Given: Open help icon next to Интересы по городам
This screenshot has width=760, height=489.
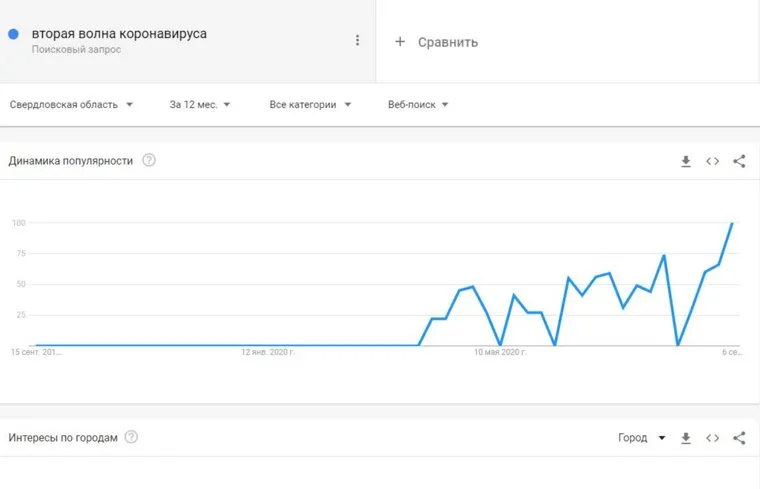Looking at the screenshot, I should tap(131, 437).
